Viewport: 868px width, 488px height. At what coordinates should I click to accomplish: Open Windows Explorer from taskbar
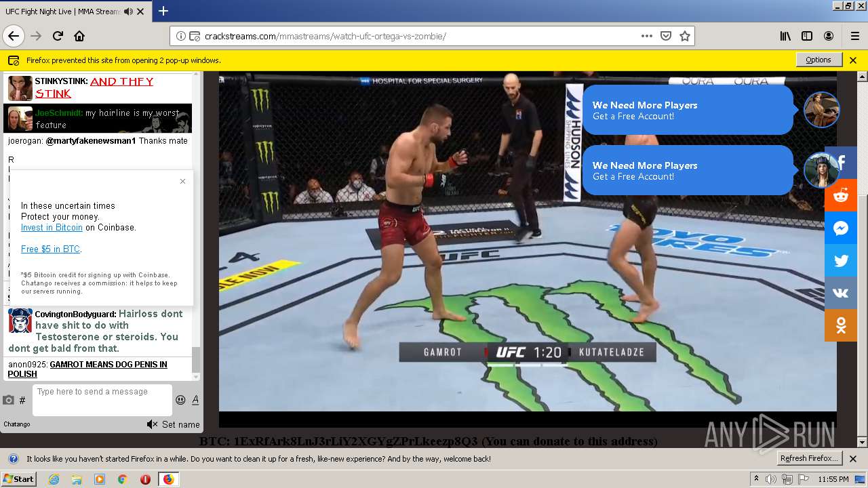point(77,479)
